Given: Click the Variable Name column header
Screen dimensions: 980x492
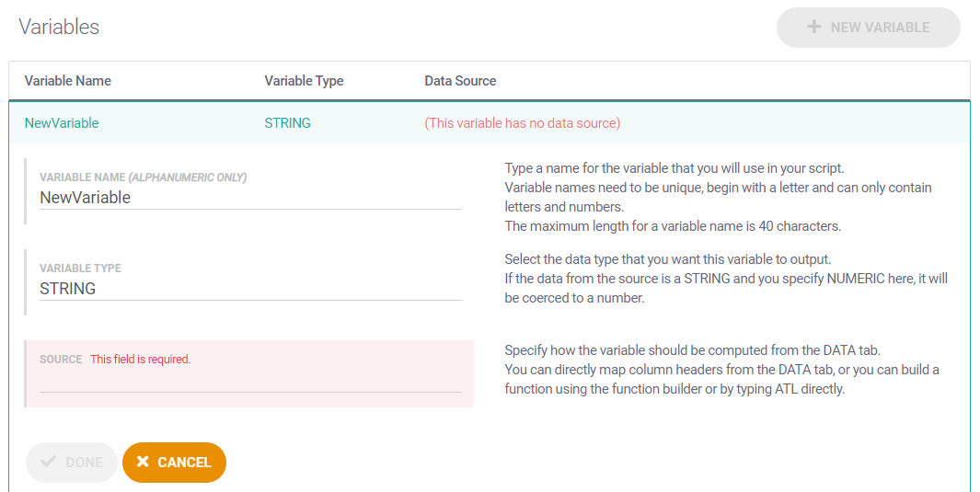Looking at the screenshot, I should [68, 81].
